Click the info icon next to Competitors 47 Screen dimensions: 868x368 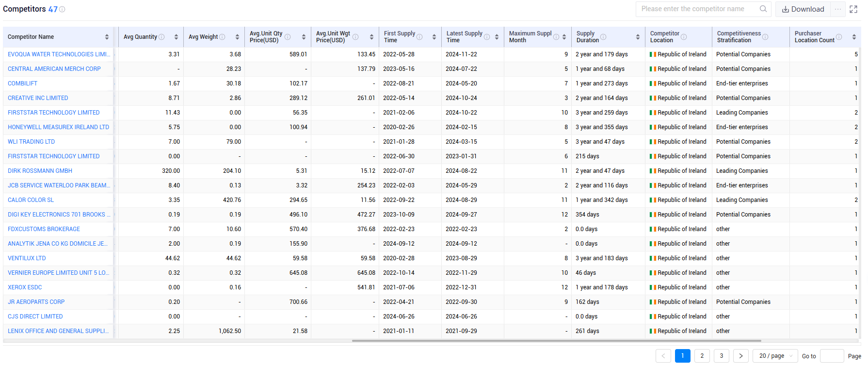[x=62, y=9]
